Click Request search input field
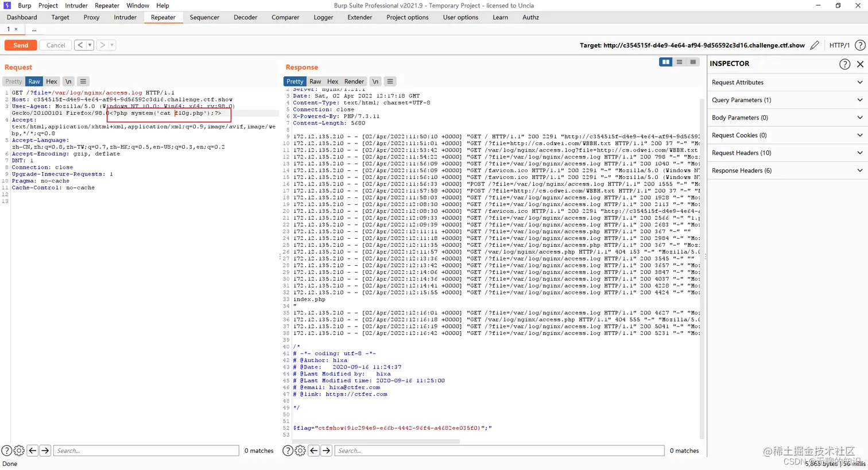Screen dimensions: 868x470 pyautogui.click(x=146, y=451)
